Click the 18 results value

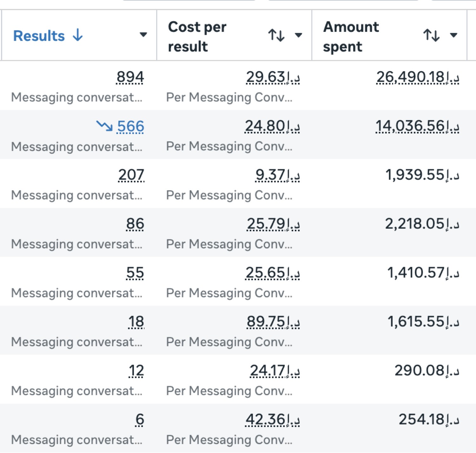(136, 322)
